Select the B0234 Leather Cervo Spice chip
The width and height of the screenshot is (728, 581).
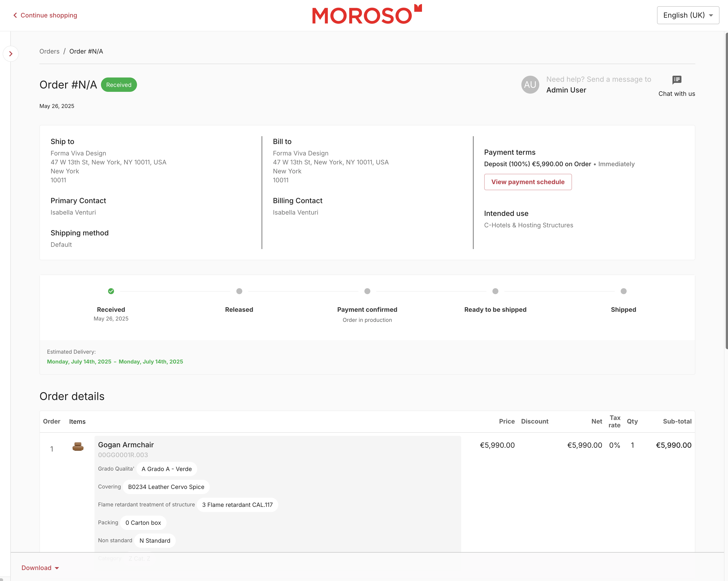166,487
